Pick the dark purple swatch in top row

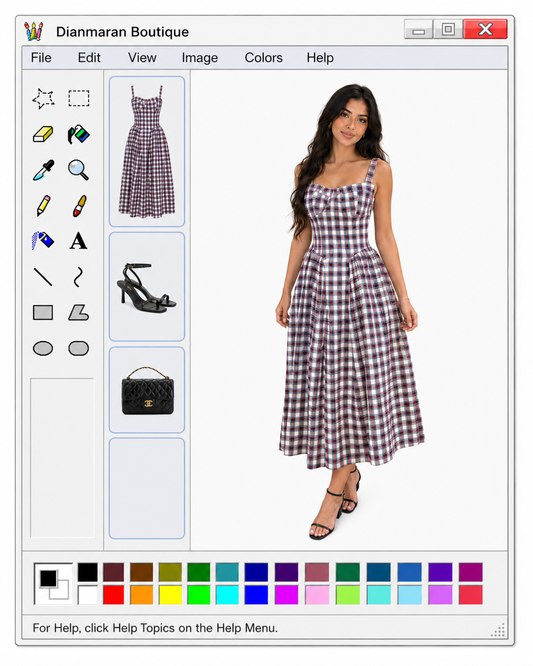click(x=286, y=572)
